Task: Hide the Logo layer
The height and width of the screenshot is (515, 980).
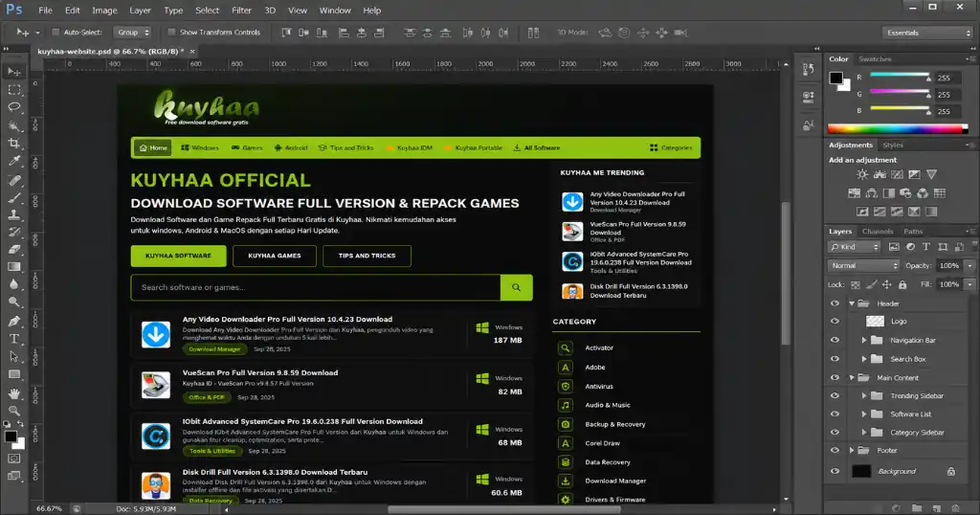Action: (835, 322)
